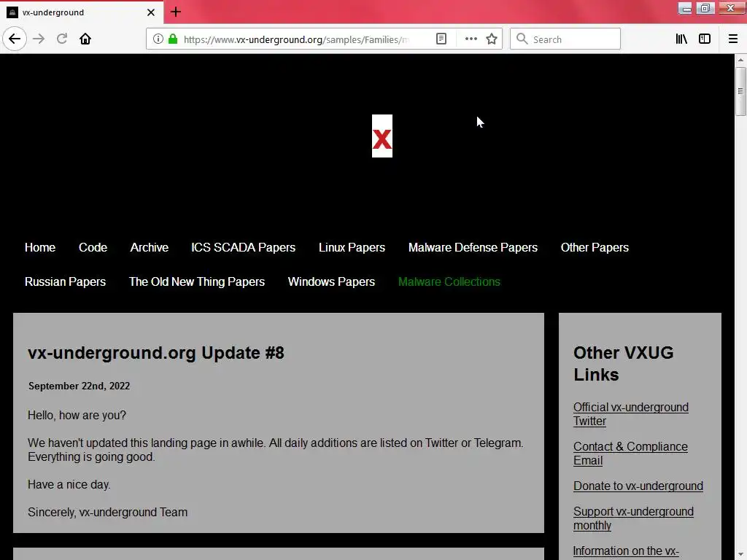Open green Malware Collections link
This screenshot has height=560, width=747.
coord(449,282)
